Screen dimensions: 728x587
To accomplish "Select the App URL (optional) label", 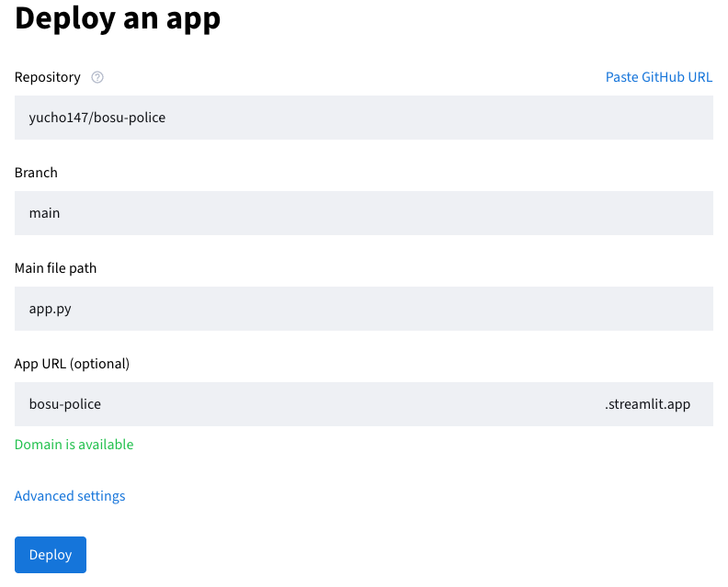I will click(x=72, y=364).
